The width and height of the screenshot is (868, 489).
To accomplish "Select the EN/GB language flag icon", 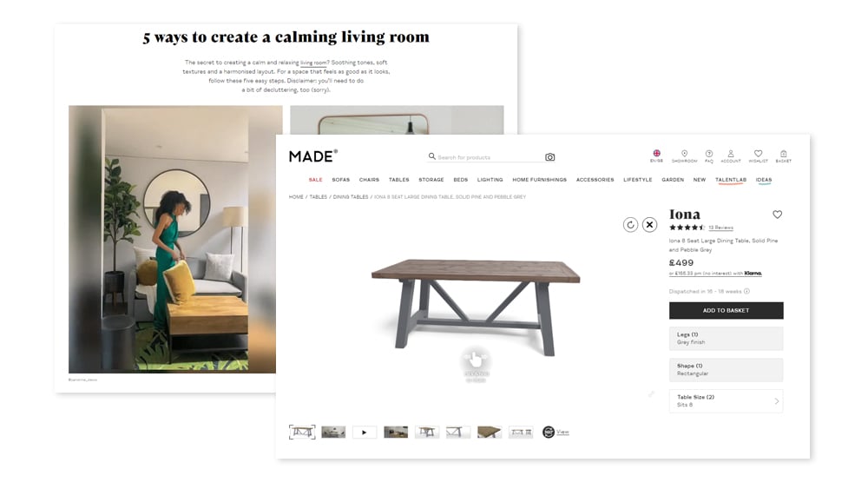I will (x=656, y=154).
